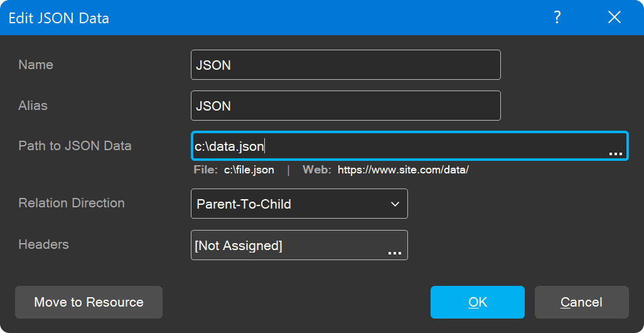The width and height of the screenshot is (644, 333).
Task: Click the Headers [Not Assigned] field
Action: pyautogui.click(x=299, y=245)
